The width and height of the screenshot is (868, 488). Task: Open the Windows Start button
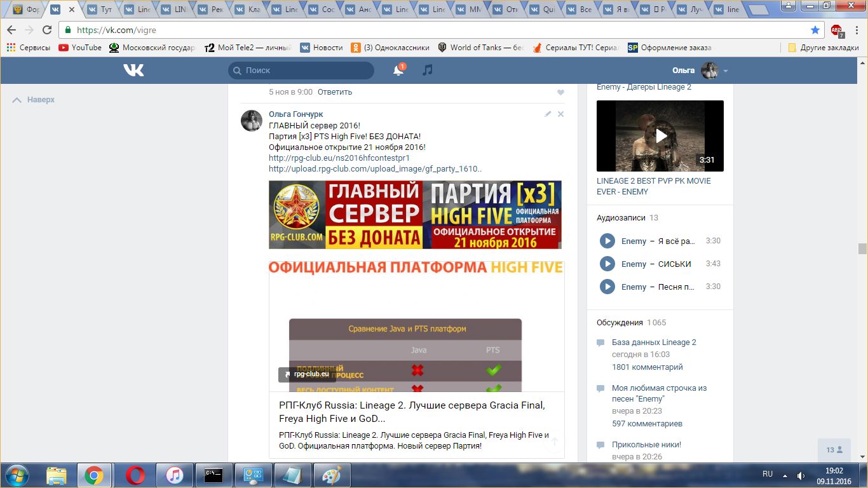17,475
